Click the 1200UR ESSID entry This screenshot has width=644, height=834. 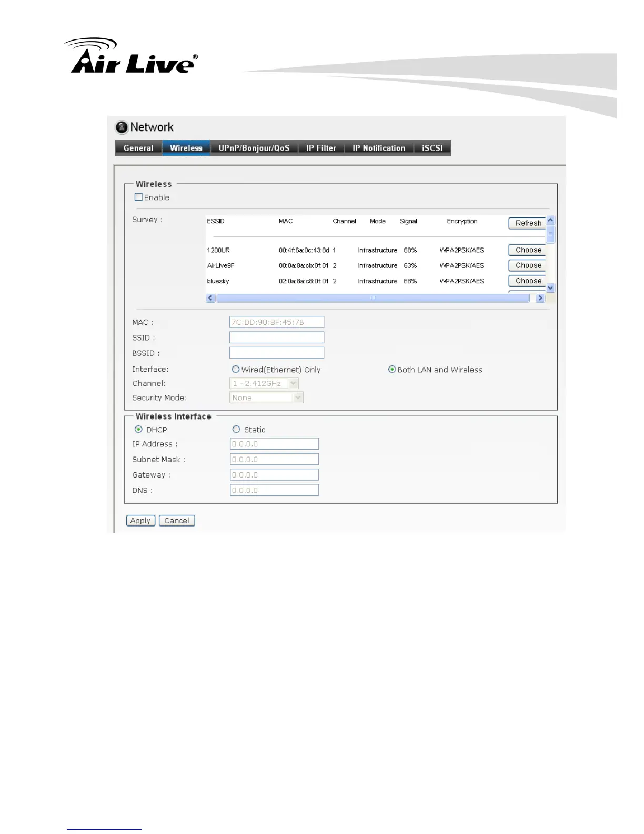[x=218, y=250]
